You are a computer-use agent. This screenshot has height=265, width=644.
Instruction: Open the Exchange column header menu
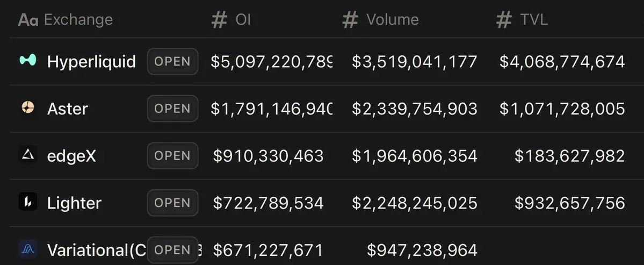(x=78, y=20)
